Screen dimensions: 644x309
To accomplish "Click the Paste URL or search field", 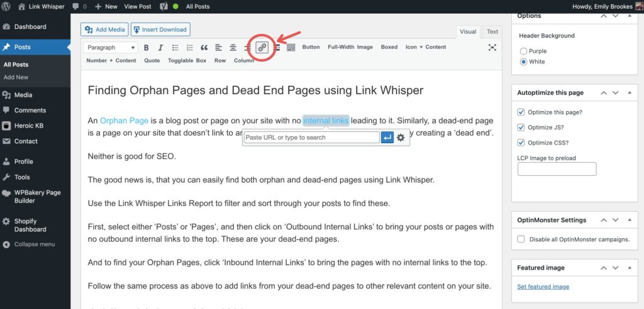I will tap(311, 138).
